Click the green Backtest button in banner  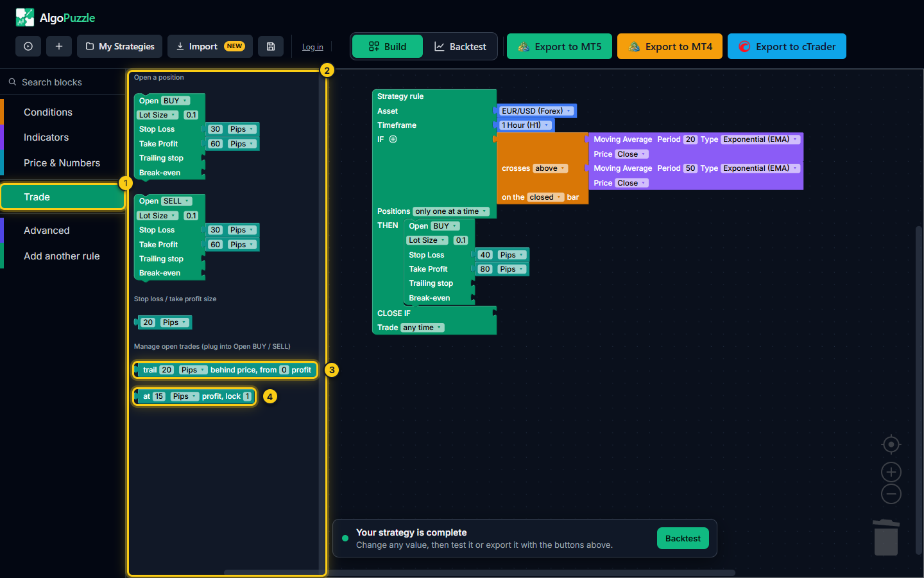[683, 538]
